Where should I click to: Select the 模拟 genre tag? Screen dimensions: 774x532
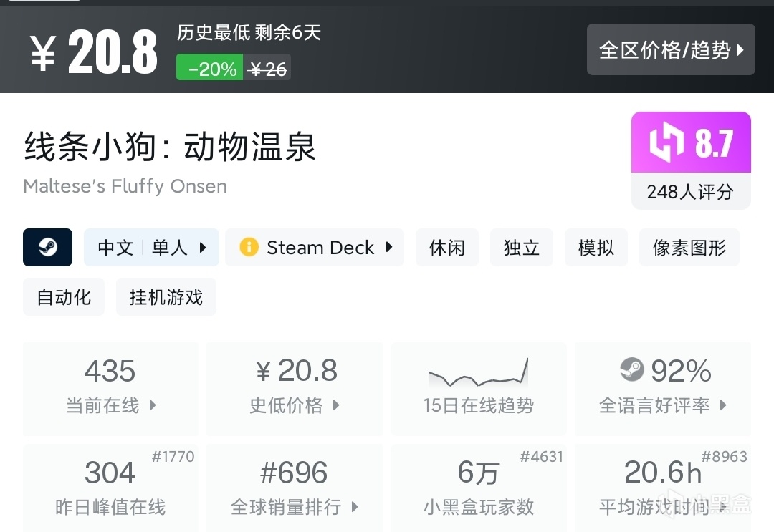(x=596, y=248)
